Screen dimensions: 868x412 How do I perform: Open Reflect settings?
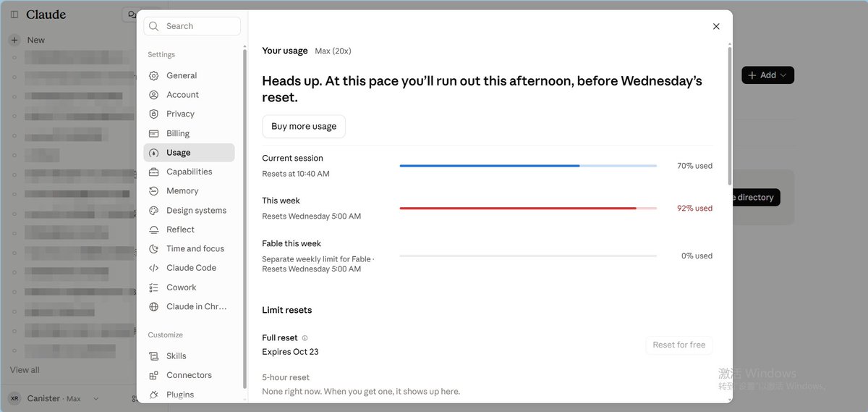[x=189, y=230]
